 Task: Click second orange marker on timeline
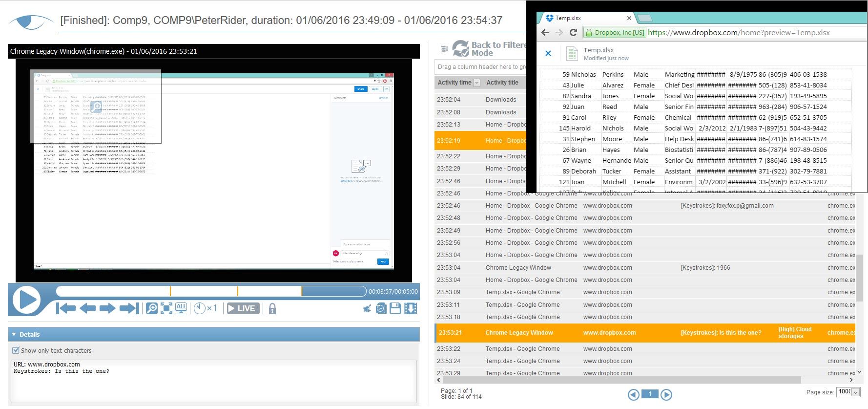pyautogui.click(x=238, y=291)
